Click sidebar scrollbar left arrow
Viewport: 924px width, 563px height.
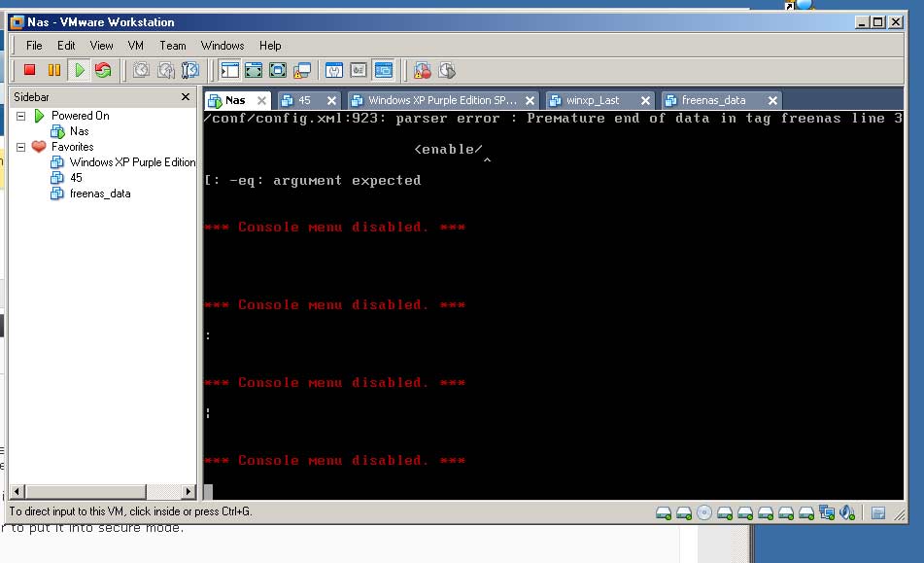pos(17,491)
